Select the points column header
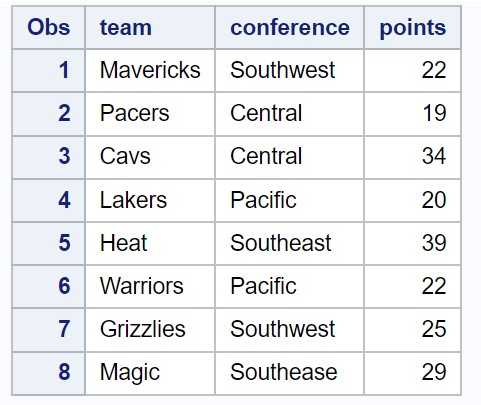Screen dimensions: 481x405 pos(413,27)
